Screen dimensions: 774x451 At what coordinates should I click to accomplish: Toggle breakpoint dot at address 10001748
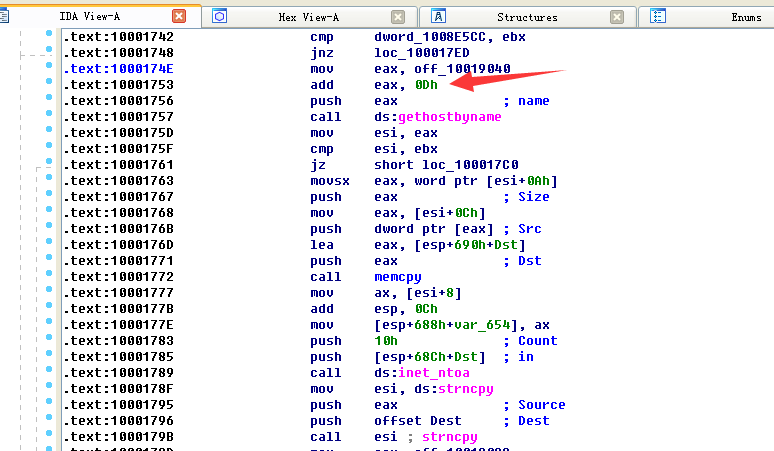49,49
